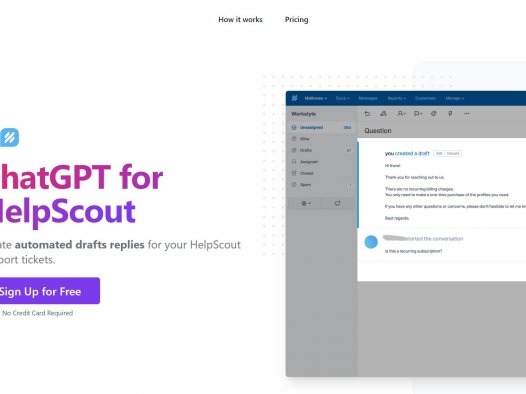Click the Workstyle mailbox name
526x394 pixels.
[x=304, y=114]
